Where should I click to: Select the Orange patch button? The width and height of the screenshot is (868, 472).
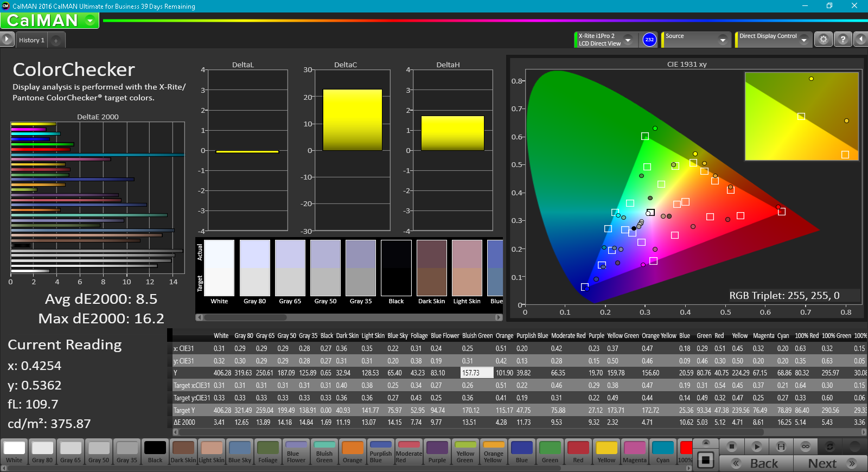(353, 452)
